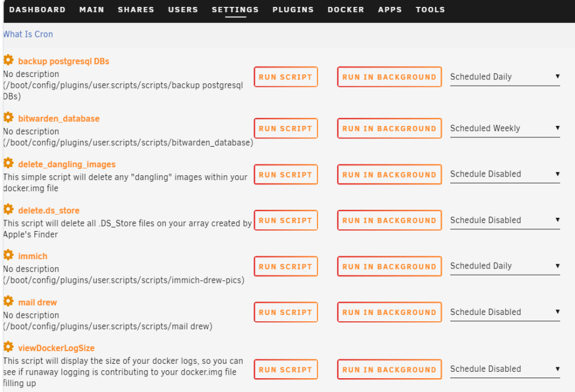Click the bitwarden_database script name
This screenshot has height=392, width=575.
point(59,118)
